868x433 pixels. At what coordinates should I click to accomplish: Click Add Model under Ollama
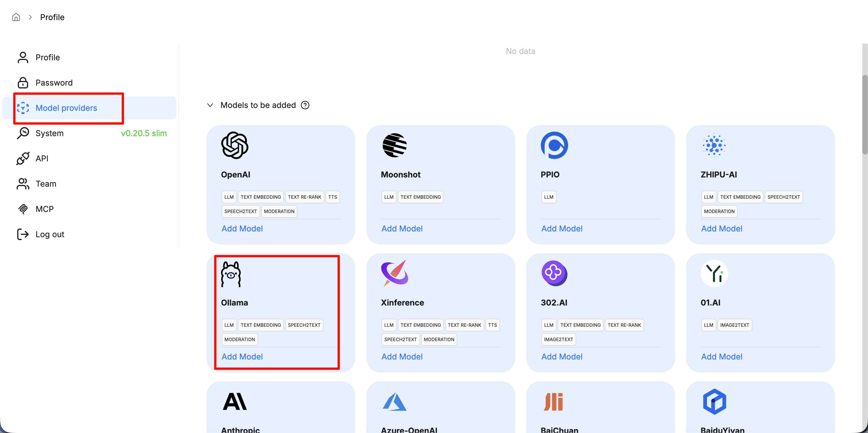click(x=242, y=357)
